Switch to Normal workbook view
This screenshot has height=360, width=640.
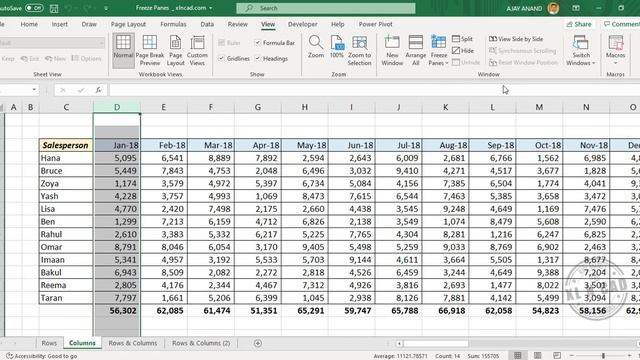pyautogui.click(x=123, y=50)
